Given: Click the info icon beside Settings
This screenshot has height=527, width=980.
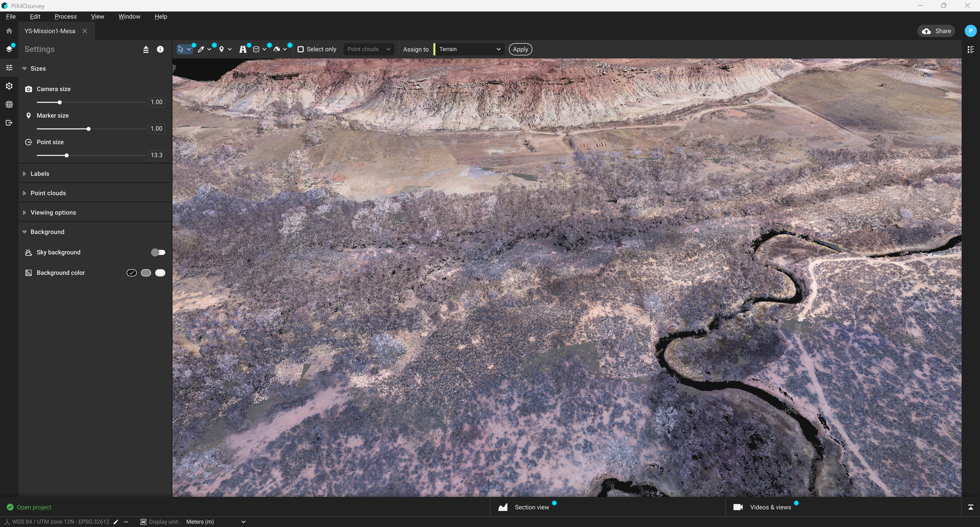Looking at the screenshot, I should click(160, 49).
